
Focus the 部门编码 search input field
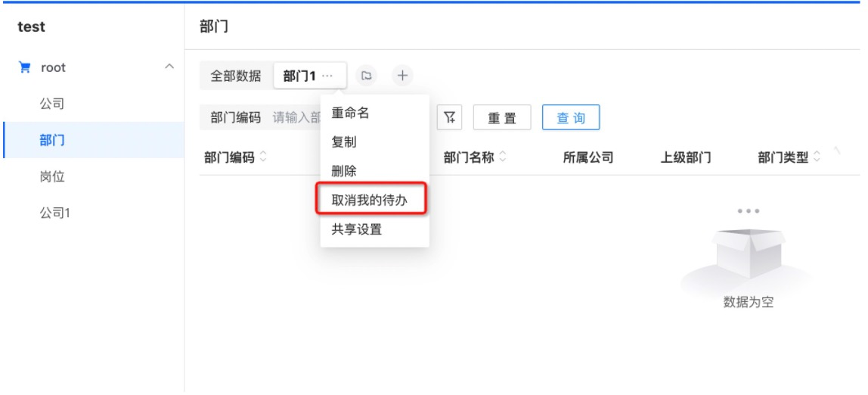point(296,117)
